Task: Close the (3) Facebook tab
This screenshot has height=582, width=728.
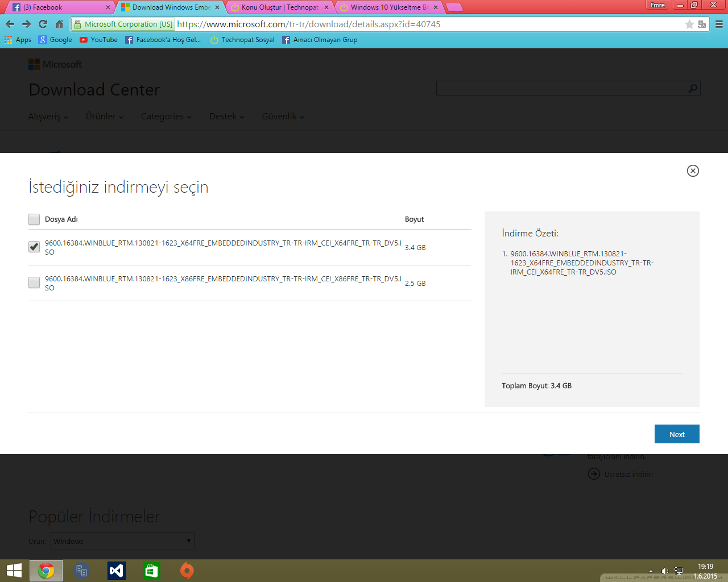Action: pos(108,7)
